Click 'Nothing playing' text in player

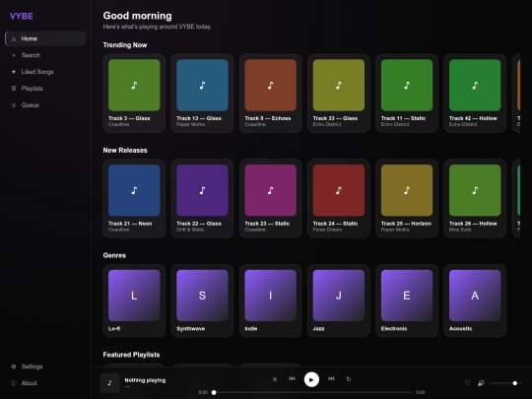pos(145,380)
